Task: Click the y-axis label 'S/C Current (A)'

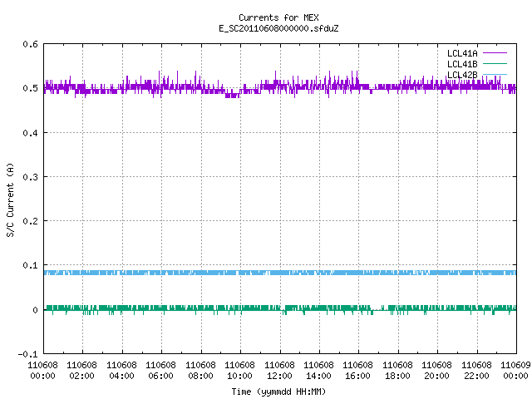Action: 10,199
